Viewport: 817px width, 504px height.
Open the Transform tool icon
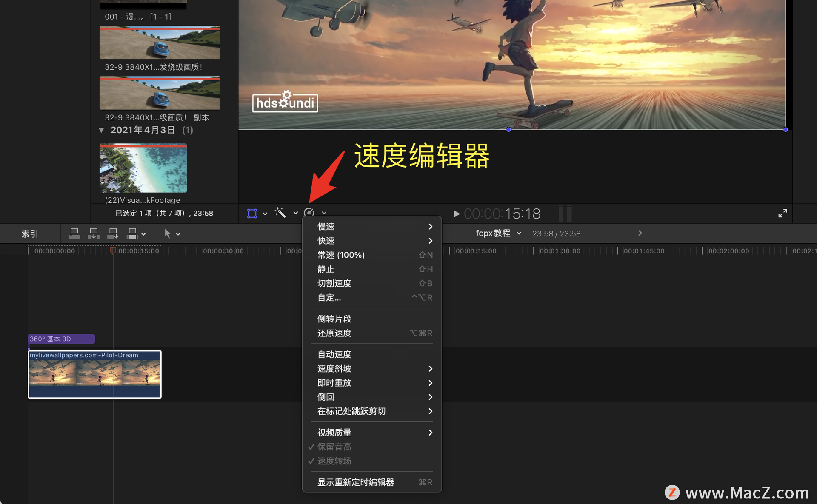pos(252,213)
